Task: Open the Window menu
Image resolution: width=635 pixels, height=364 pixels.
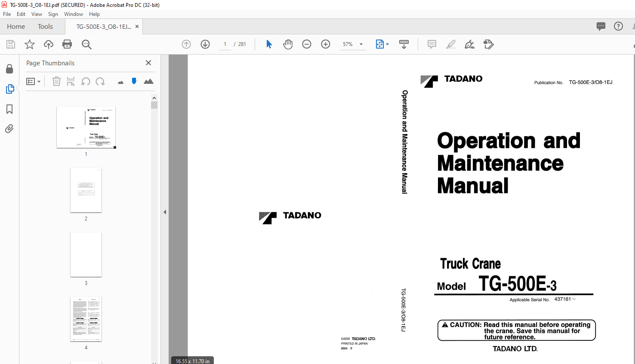Action: coord(74,14)
